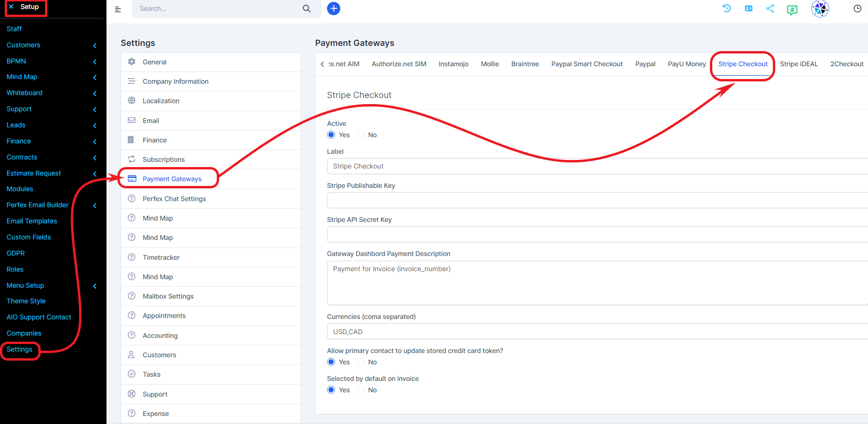868x424 pixels.
Task: Click the timer clock icon
Action: coord(858,9)
